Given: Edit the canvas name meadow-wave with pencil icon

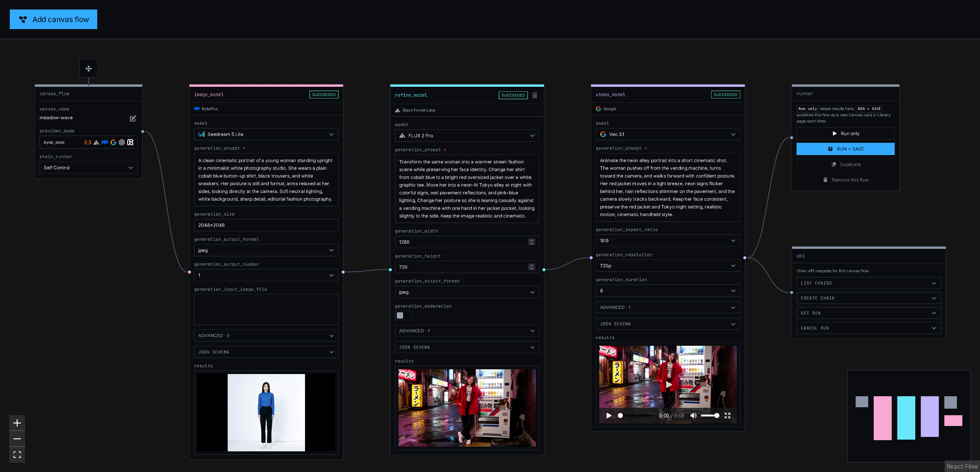Looking at the screenshot, I should point(133,118).
